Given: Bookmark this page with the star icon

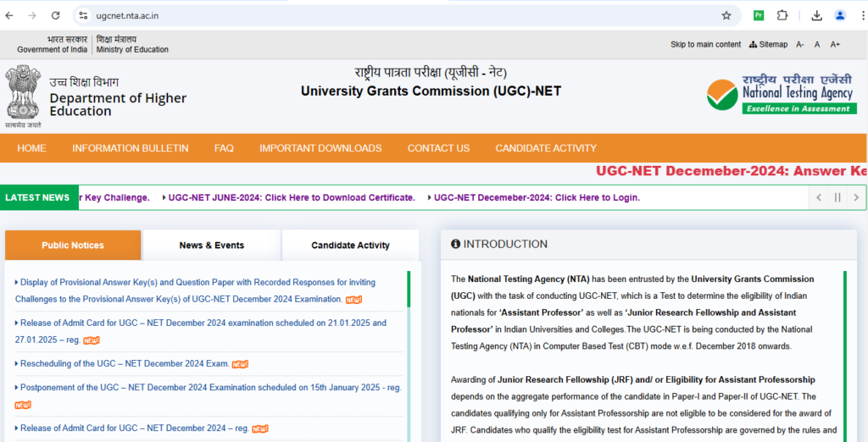Looking at the screenshot, I should 726,15.
